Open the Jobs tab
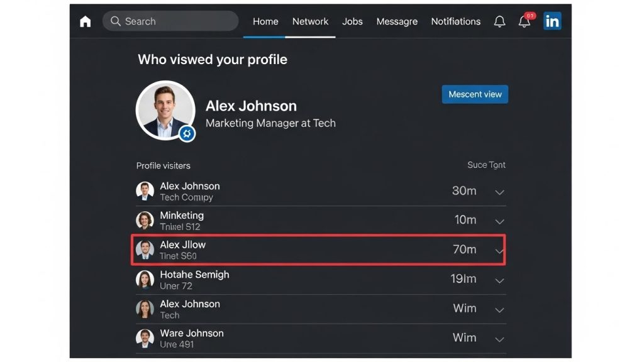644x362 pixels. click(x=352, y=21)
